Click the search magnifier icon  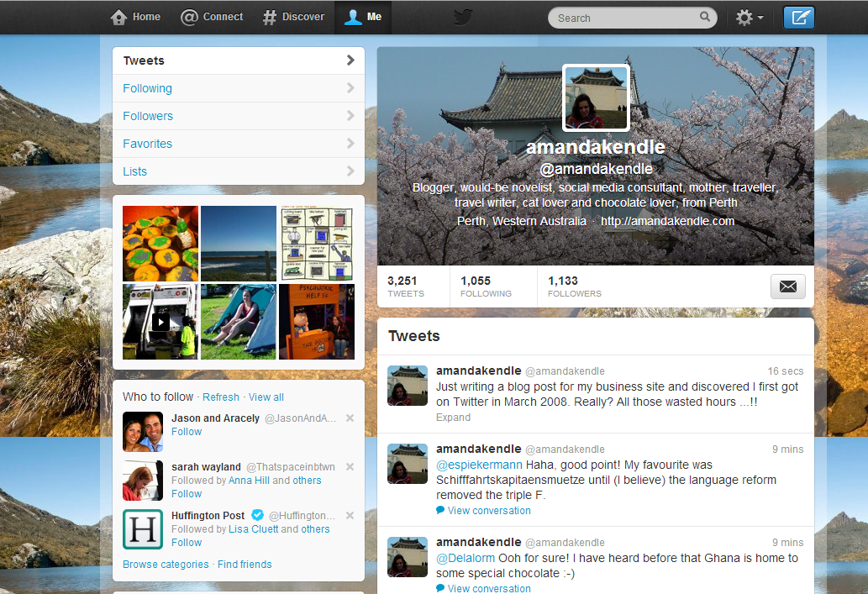(704, 17)
